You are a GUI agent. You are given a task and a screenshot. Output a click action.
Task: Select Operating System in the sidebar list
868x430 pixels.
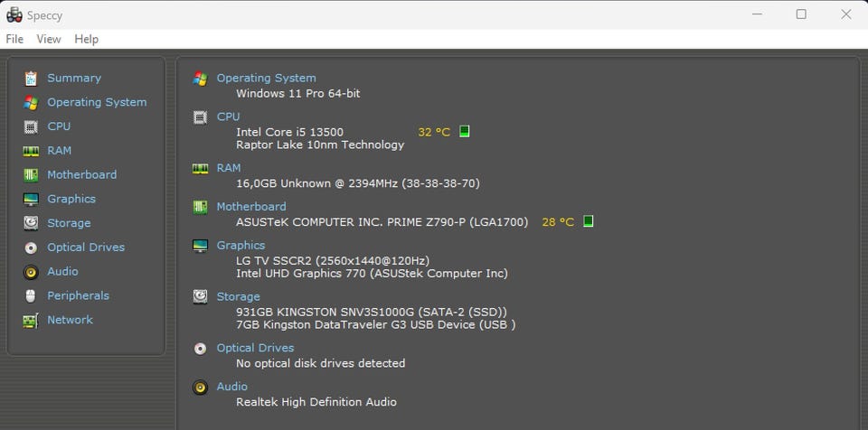pos(97,102)
